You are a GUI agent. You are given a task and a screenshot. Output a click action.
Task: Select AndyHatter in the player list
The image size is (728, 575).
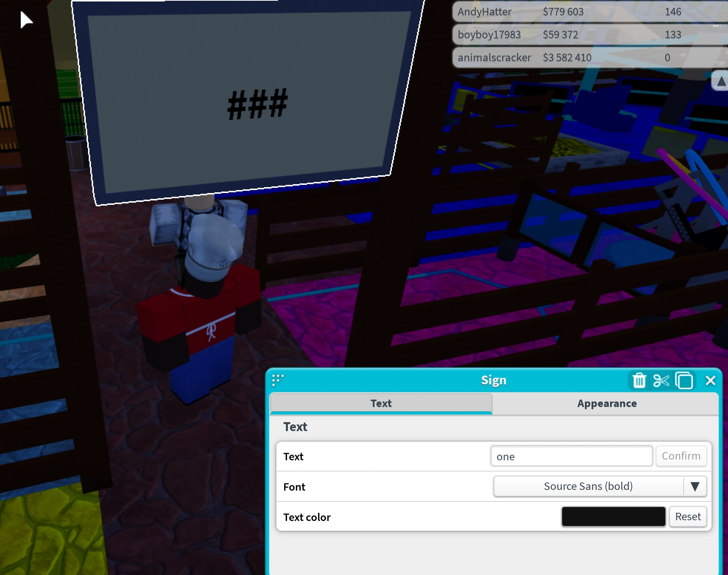(x=484, y=12)
